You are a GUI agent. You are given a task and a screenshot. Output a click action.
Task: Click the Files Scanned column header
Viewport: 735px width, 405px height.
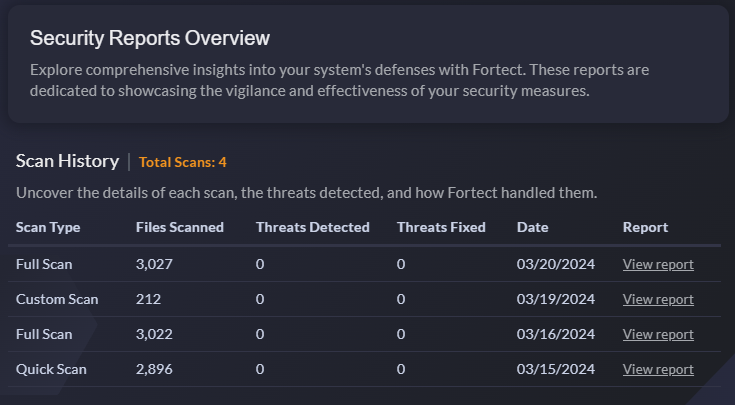tap(180, 227)
